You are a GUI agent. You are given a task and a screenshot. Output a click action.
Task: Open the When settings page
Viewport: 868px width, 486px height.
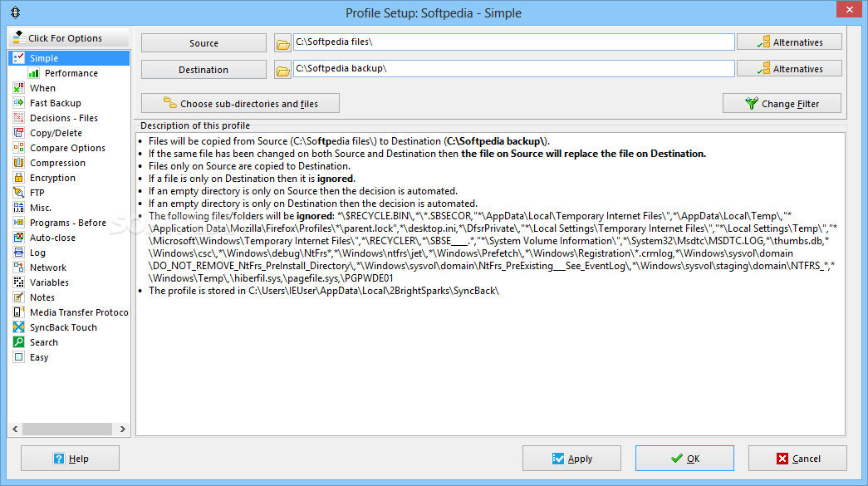coord(42,88)
